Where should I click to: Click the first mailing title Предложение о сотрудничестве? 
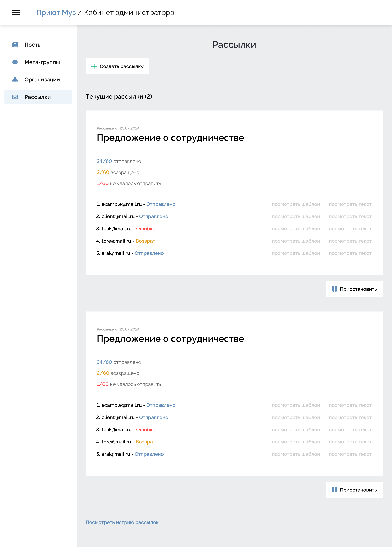170,138
